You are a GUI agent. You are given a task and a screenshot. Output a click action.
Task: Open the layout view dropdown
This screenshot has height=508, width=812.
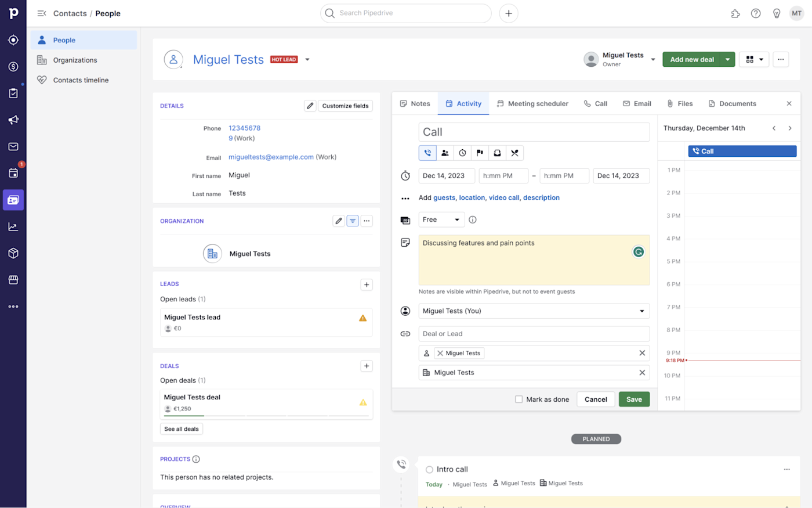(x=754, y=59)
